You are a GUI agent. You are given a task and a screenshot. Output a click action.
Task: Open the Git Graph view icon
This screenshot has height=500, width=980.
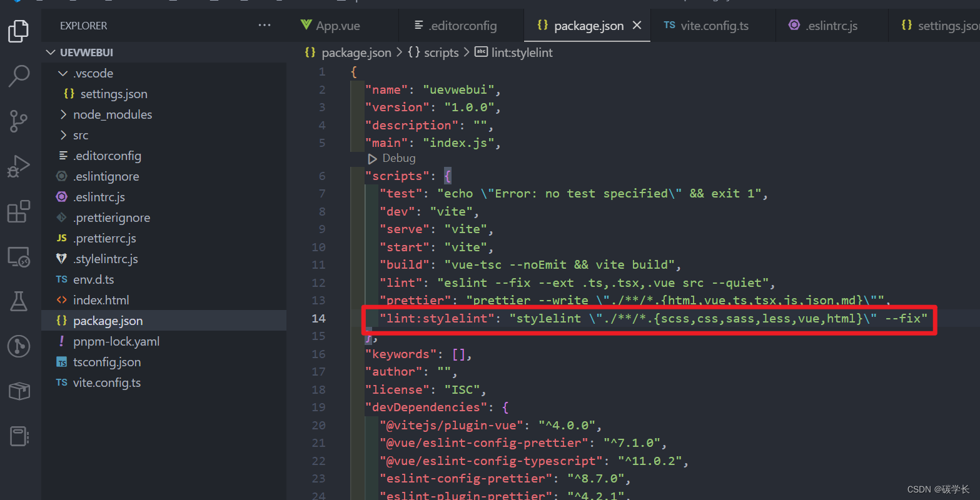pos(19,346)
